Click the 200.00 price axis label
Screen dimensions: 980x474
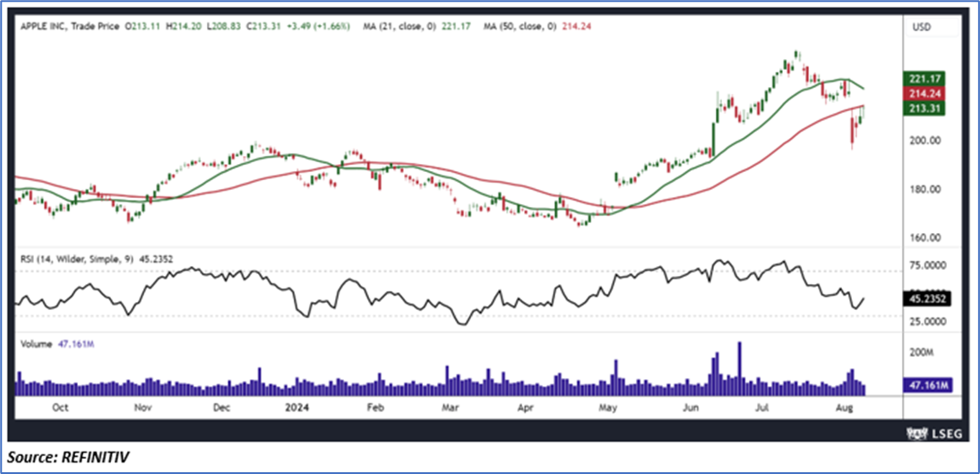tap(926, 141)
